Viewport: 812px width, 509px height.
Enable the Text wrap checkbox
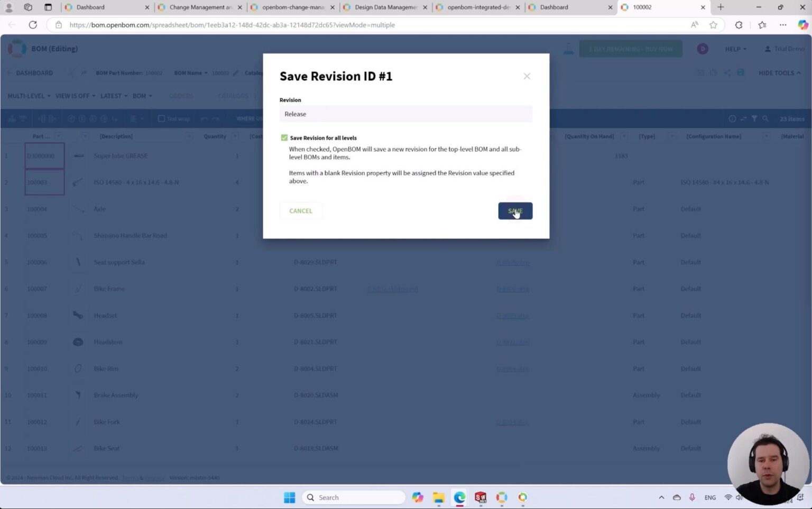161,118
